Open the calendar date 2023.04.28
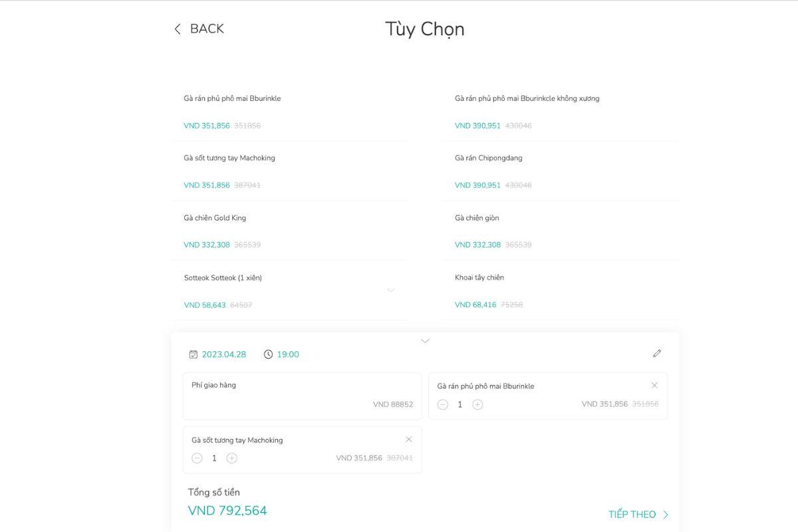 [217, 354]
